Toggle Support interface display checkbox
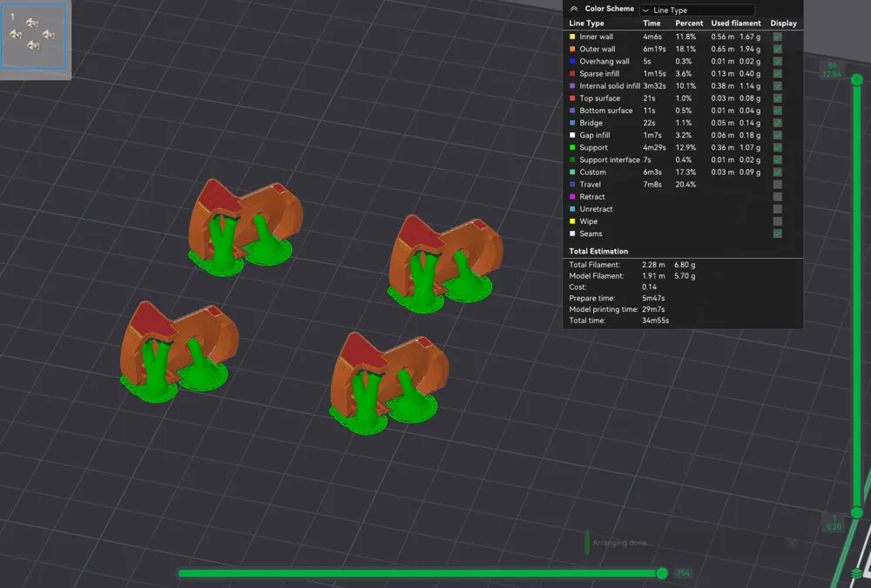 coord(778,159)
